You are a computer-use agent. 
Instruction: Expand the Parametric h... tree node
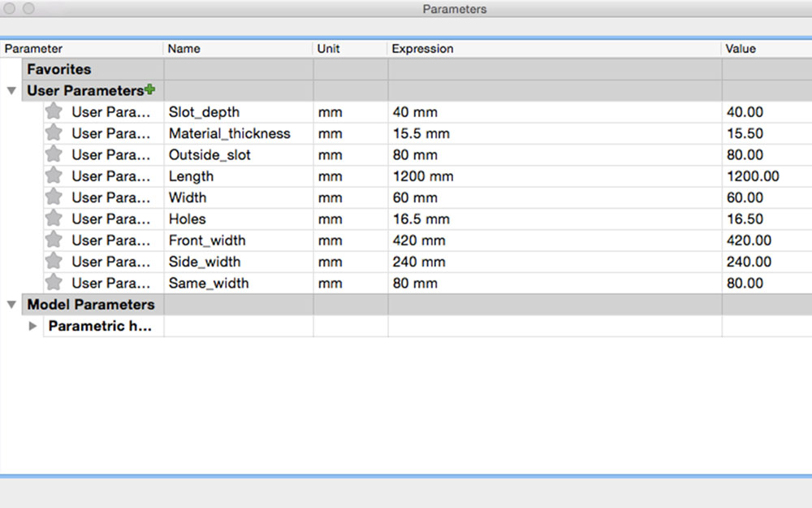pyautogui.click(x=32, y=326)
